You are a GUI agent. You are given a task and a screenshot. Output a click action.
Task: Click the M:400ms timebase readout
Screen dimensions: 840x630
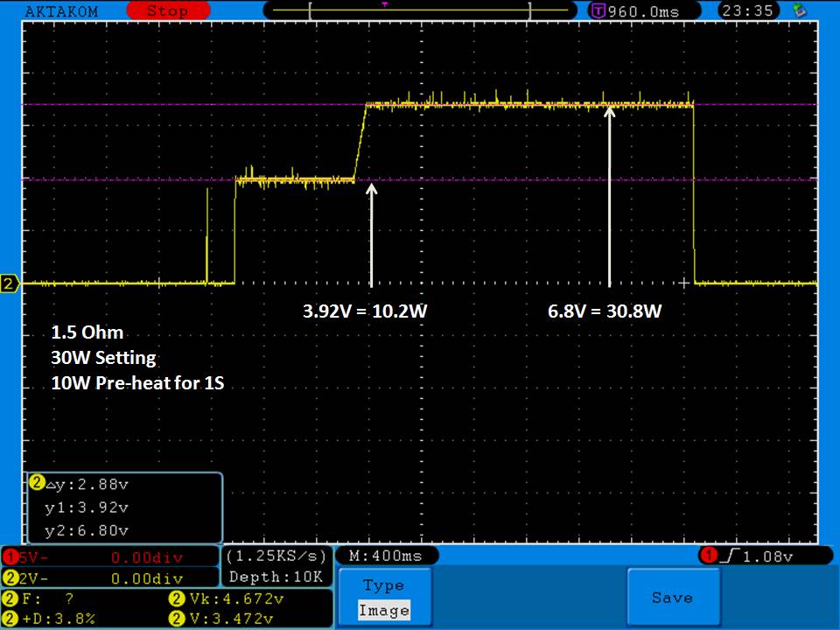(386, 556)
